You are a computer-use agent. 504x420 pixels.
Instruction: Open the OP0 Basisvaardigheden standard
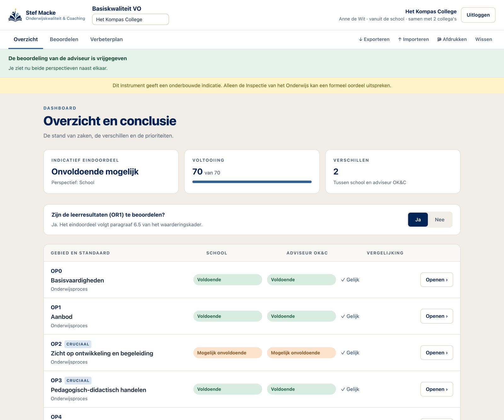[437, 280]
